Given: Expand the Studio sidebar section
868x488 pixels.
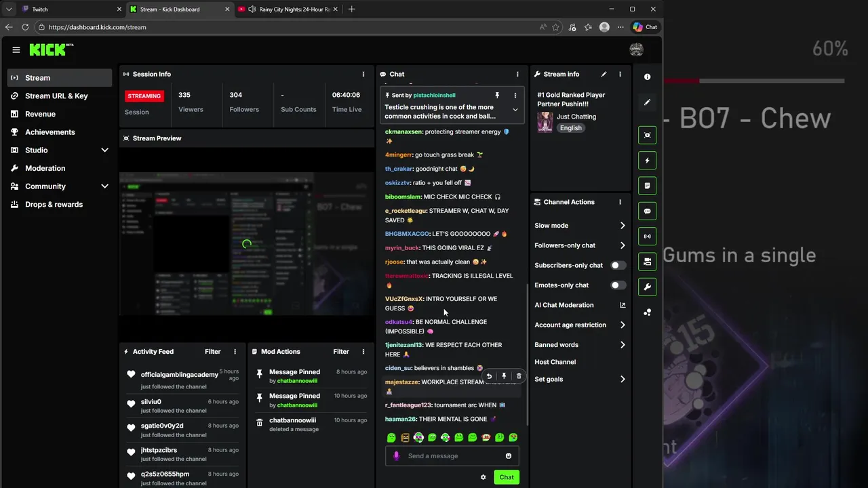Looking at the screenshot, I should 104,150.
